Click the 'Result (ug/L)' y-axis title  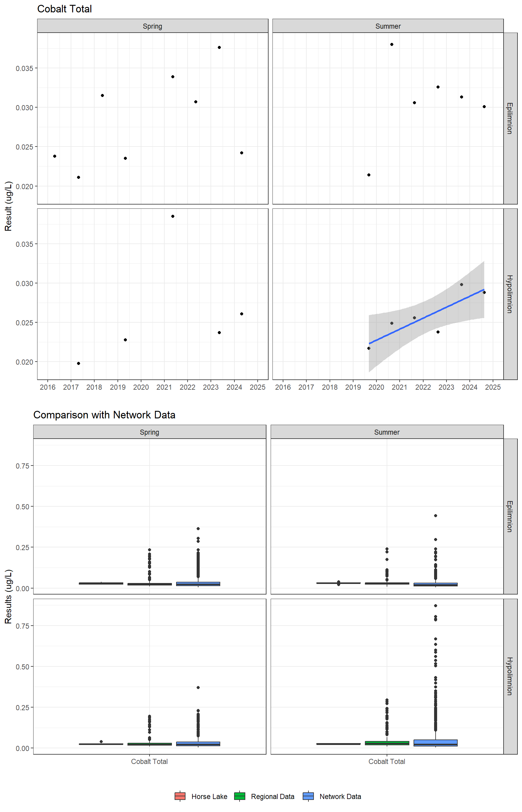tap(8, 206)
